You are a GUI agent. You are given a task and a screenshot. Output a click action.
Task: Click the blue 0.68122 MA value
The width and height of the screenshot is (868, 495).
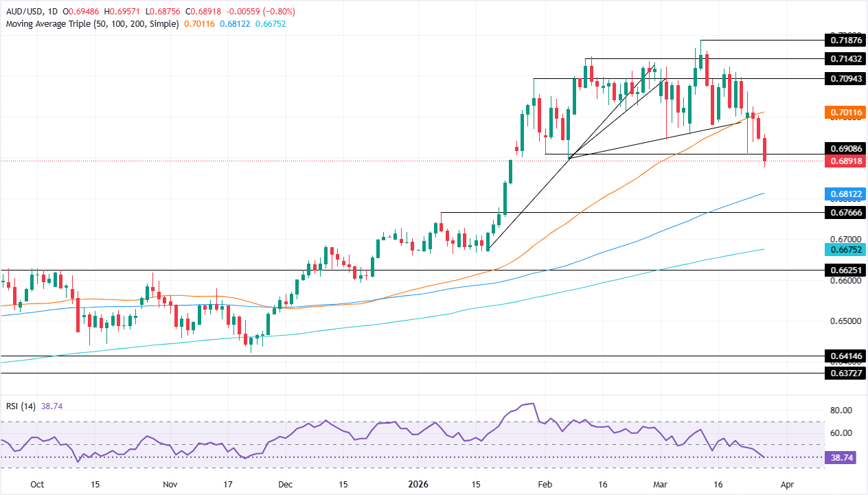coord(845,195)
